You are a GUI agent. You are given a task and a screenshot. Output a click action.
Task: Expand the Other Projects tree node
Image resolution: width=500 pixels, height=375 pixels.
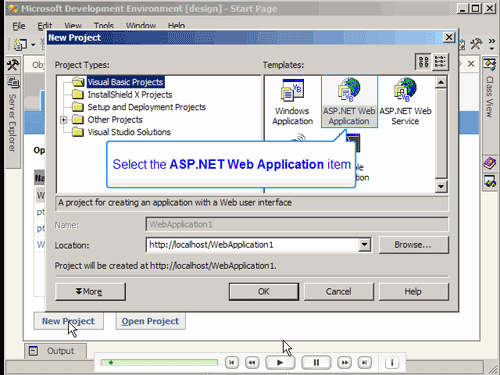[64, 120]
